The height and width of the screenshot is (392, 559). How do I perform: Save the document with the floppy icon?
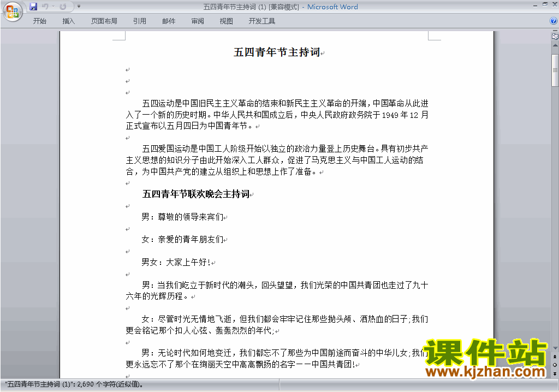pyautogui.click(x=33, y=7)
